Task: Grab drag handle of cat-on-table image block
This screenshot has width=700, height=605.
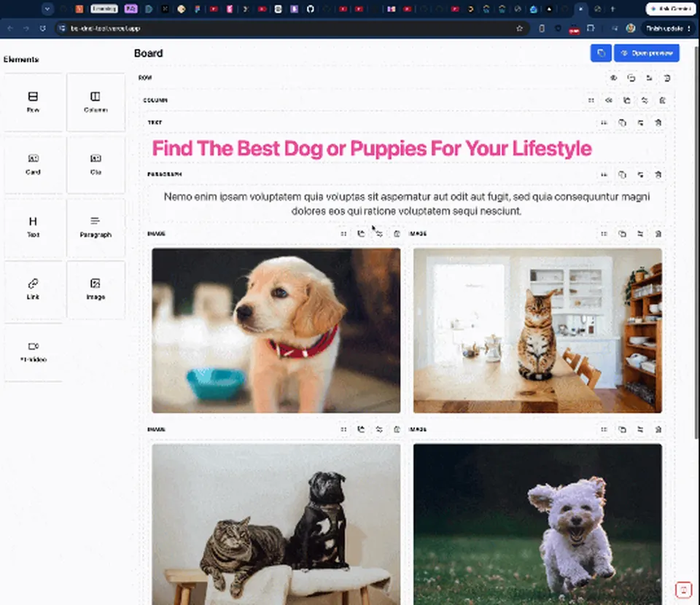Action: click(604, 234)
